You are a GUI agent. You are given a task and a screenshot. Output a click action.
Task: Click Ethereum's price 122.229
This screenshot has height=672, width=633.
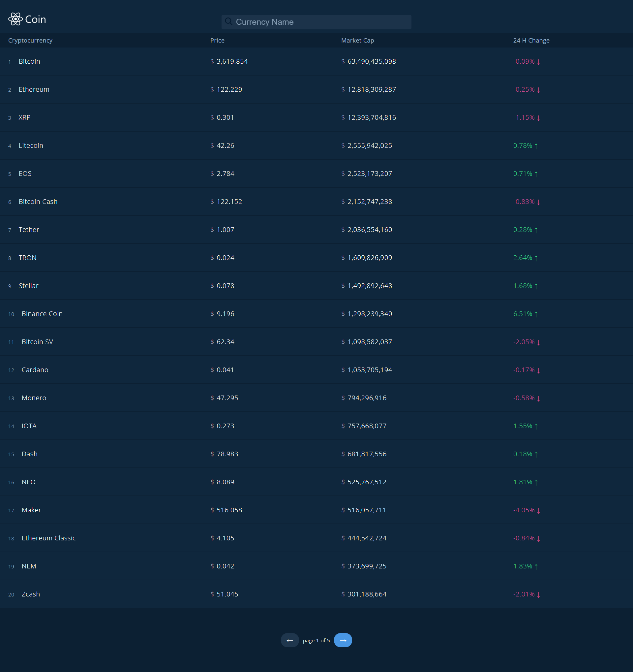(229, 89)
